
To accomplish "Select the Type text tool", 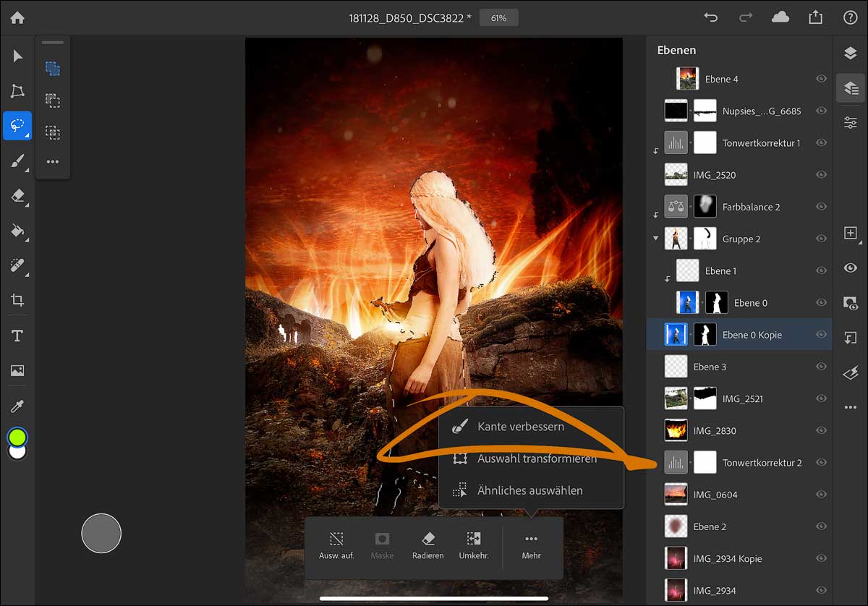I will coord(17,336).
